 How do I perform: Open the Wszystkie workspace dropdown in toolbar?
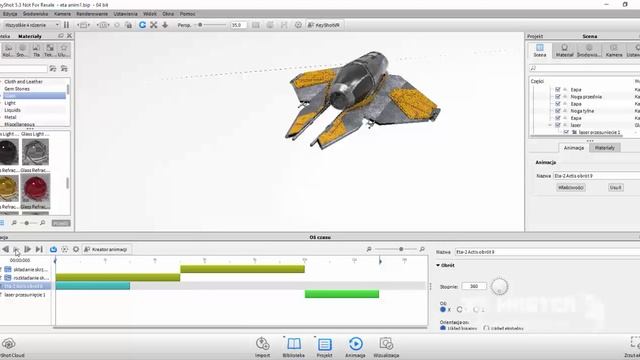tap(31, 25)
